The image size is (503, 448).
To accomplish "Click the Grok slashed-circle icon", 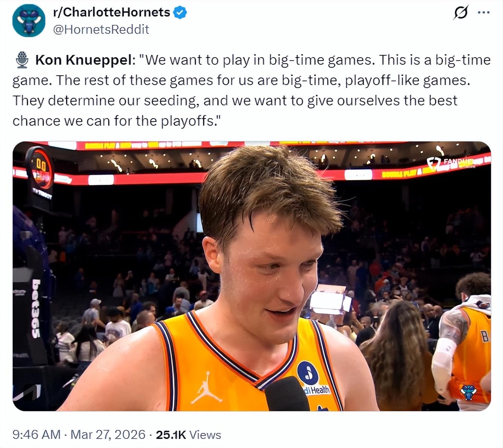I will tap(460, 13).
